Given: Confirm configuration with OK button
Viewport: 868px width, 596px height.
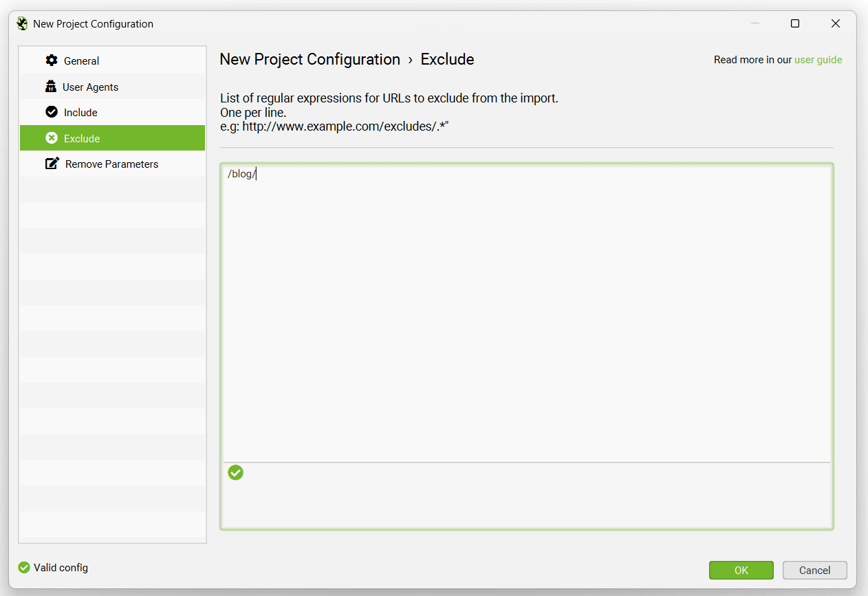Looking at the screenshot, I should (x=741, y=570).
